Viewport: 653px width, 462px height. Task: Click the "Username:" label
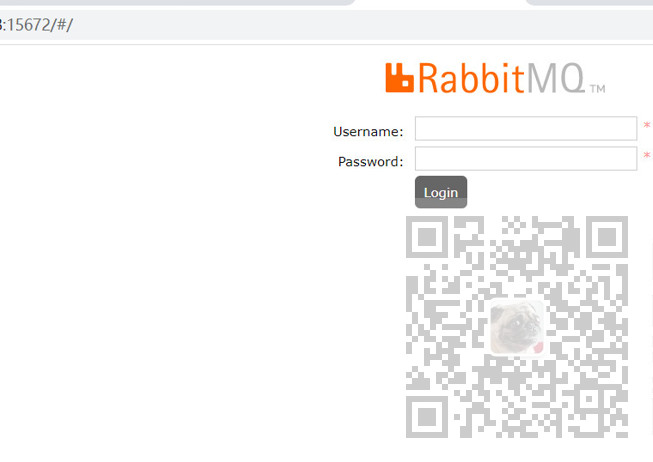click(x=368, y=132)
